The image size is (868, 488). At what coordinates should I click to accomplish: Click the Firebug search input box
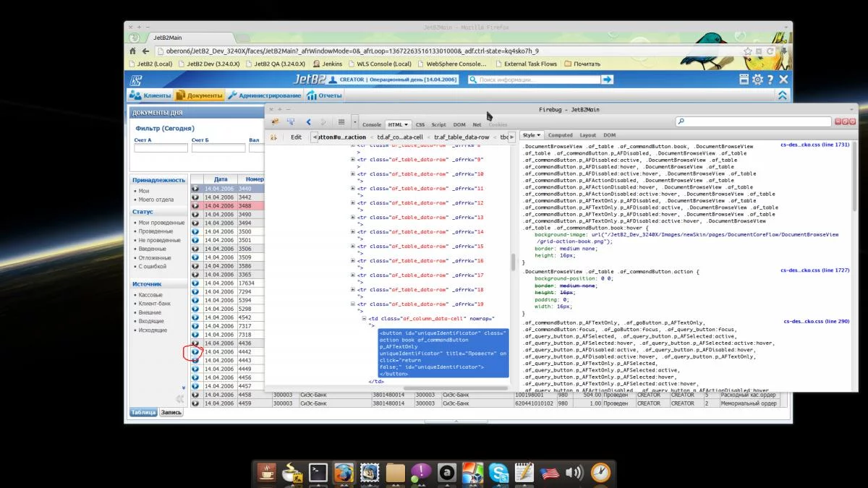tap(754, 122)
